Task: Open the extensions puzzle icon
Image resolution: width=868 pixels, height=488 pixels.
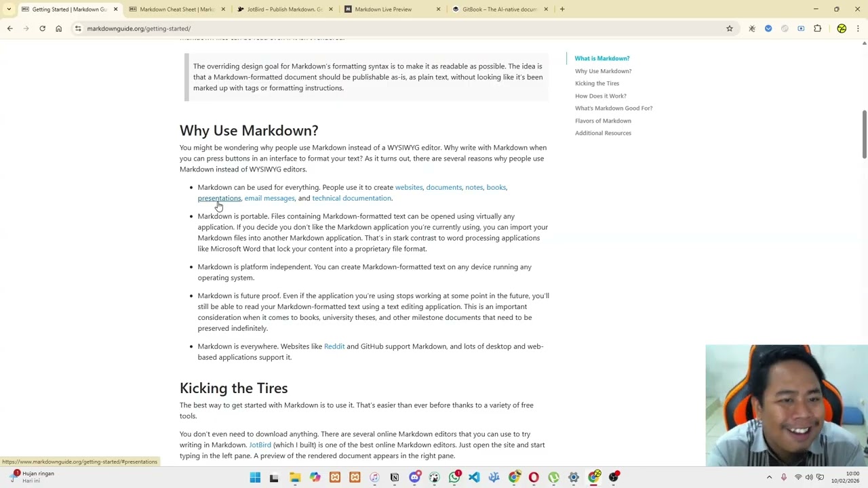Action: click(817, 28)
